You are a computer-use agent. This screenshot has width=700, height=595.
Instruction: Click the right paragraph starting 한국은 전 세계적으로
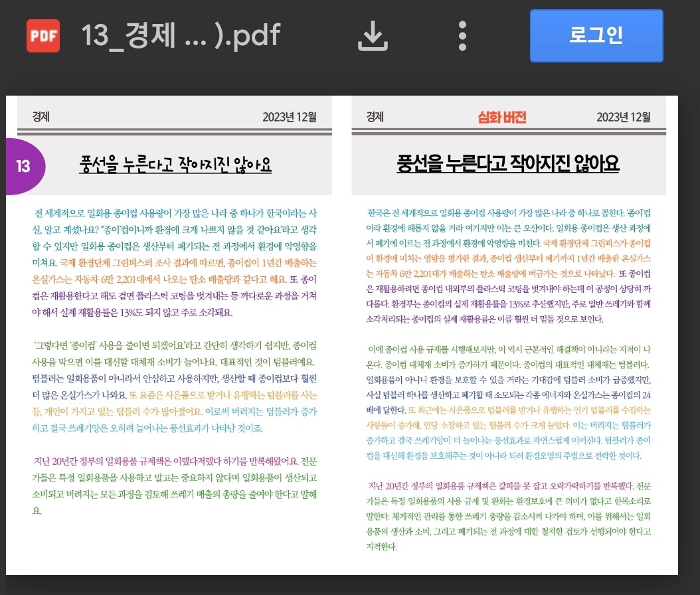pos(508,266)
